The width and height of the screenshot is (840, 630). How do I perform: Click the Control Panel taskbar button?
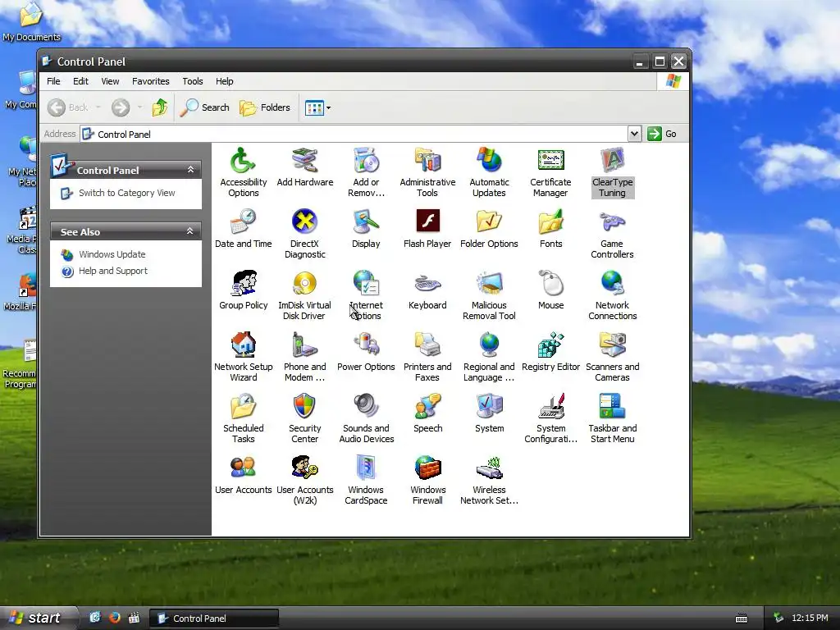[x=214, y=619]
